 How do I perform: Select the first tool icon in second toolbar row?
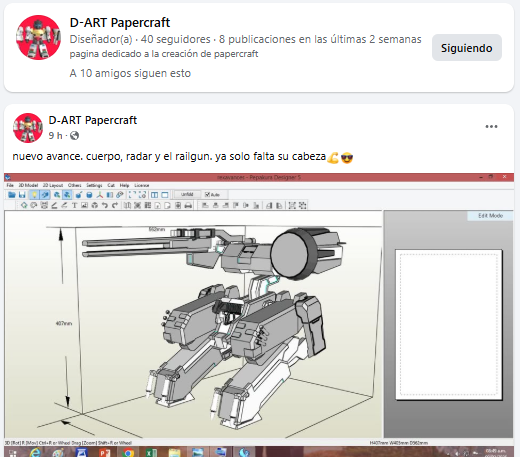coord(24,205)
